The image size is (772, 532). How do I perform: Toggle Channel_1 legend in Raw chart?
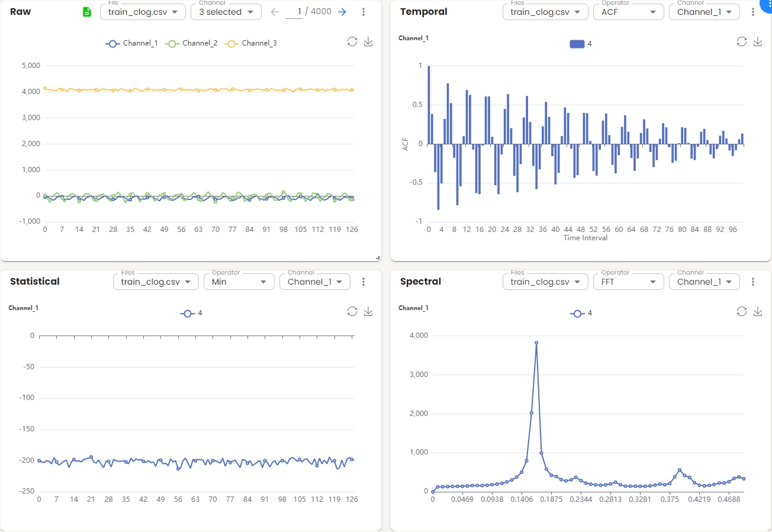131,43
